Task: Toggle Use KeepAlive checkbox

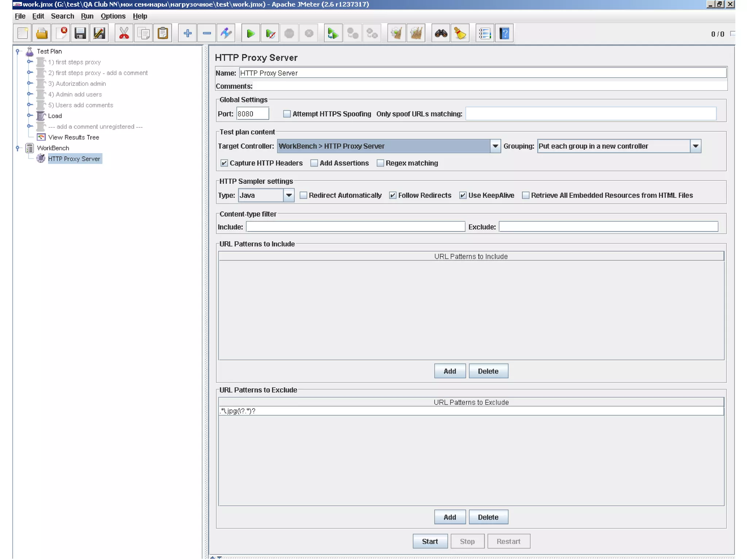Action: click(463, 195)
